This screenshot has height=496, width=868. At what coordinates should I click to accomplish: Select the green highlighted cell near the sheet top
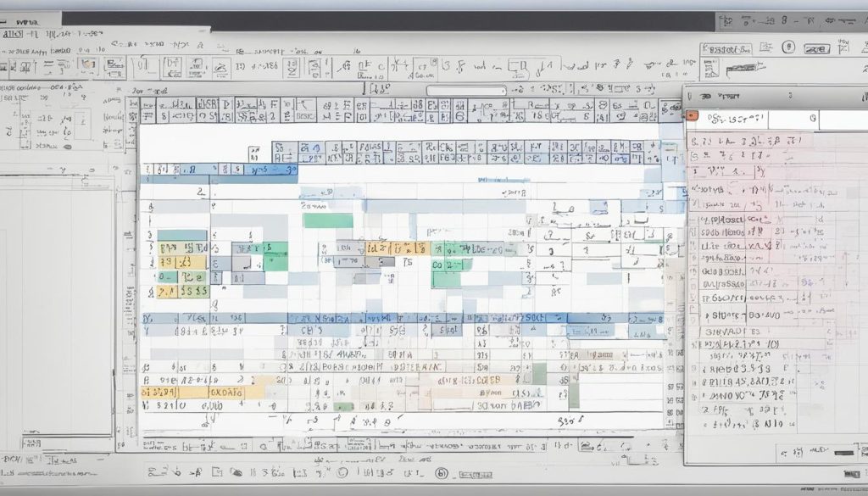[x=327, y=220]
